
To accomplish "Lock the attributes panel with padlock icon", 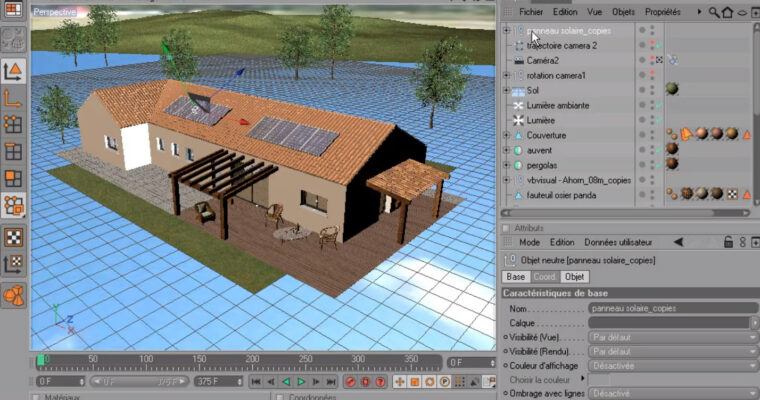I will coord(728,242).
